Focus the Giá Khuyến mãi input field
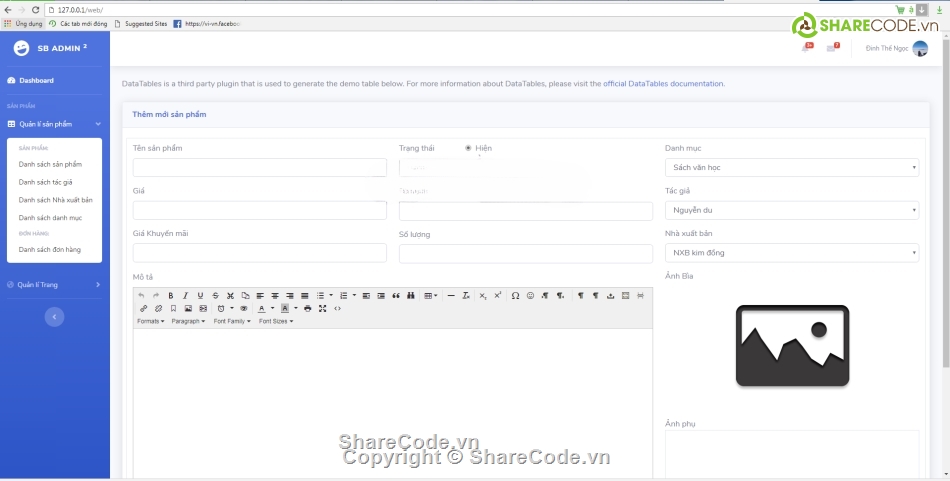This screenshot has height=481, width=950. point(259,253)
